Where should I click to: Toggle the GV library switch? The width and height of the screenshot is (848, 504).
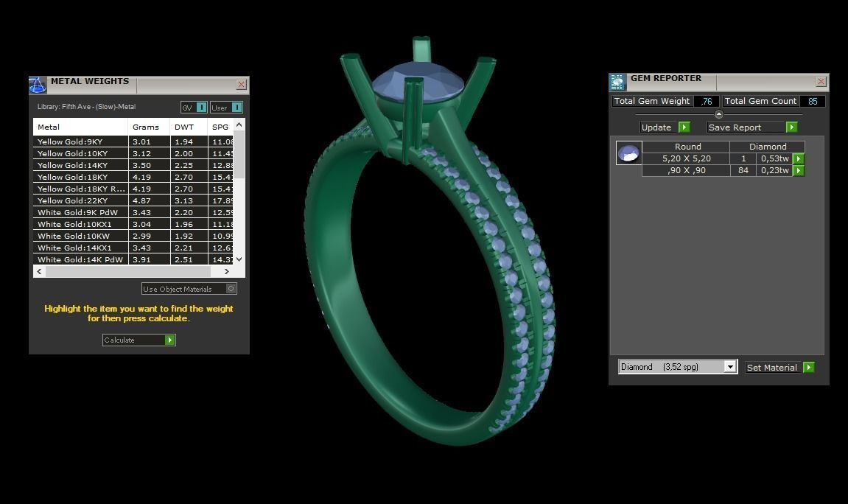[201, 107]
